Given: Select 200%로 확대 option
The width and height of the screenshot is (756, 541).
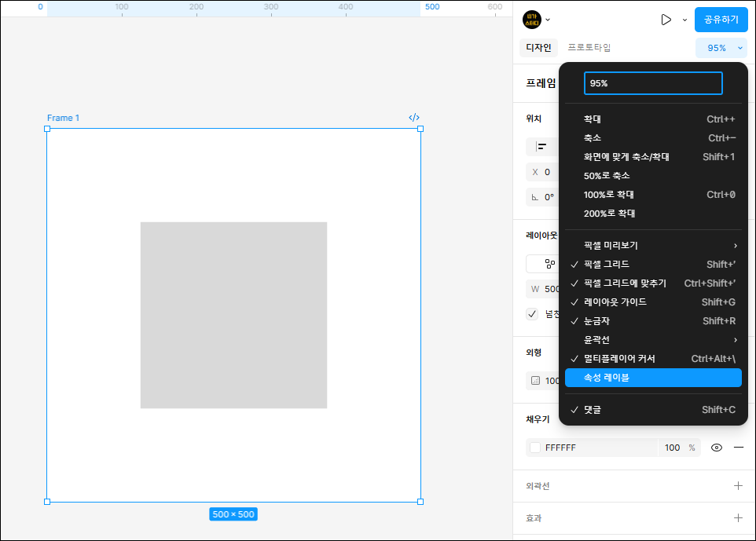Looking at the screenshot, I should click(653, 214).
